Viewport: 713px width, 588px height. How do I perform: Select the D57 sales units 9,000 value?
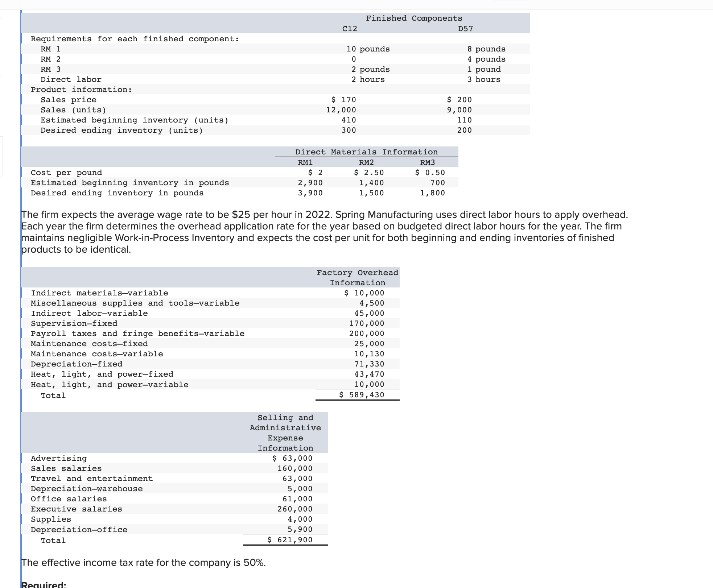459,110
